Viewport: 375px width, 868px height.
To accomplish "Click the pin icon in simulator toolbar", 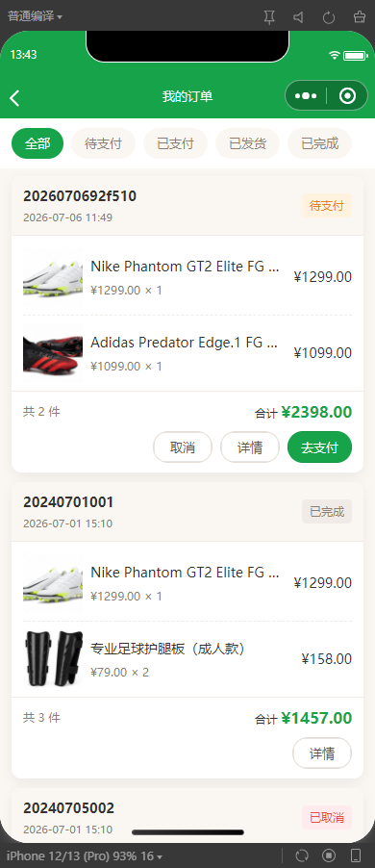I will point(269,17).
